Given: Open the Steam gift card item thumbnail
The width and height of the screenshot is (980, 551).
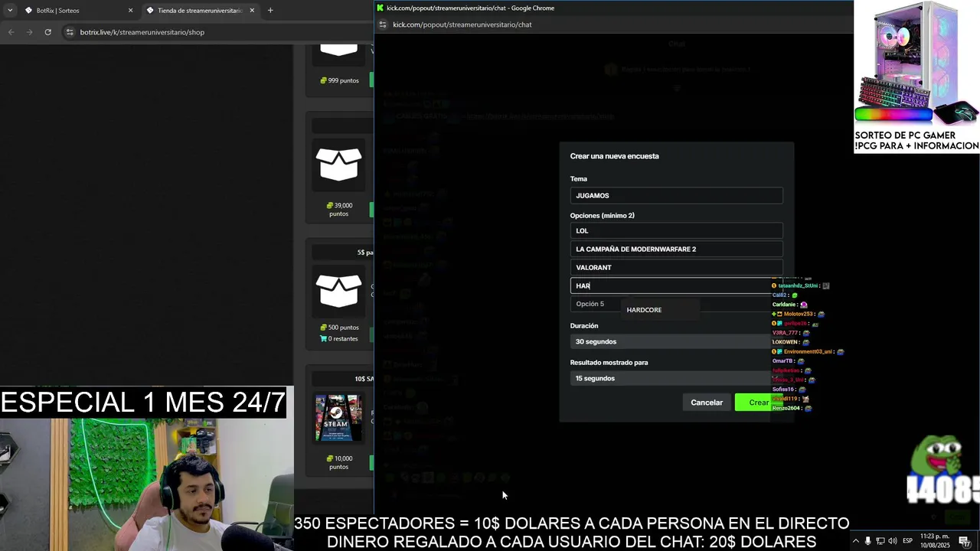Looking at the screenshot, I should pyautogui.click(x=339, y=418).
